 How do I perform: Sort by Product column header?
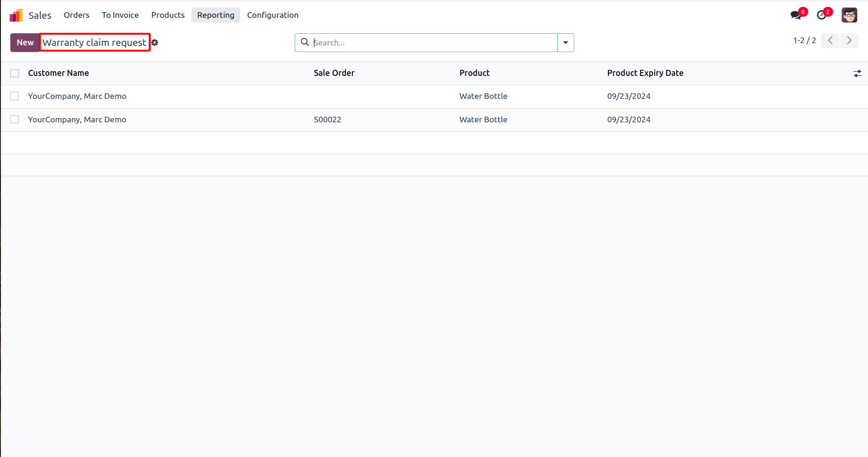click(x=474, y=73)
